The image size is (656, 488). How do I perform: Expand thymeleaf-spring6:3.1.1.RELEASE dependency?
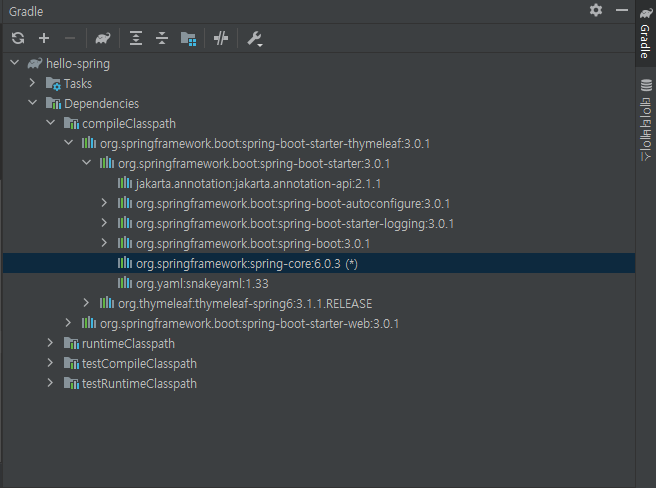pos(86,303)
